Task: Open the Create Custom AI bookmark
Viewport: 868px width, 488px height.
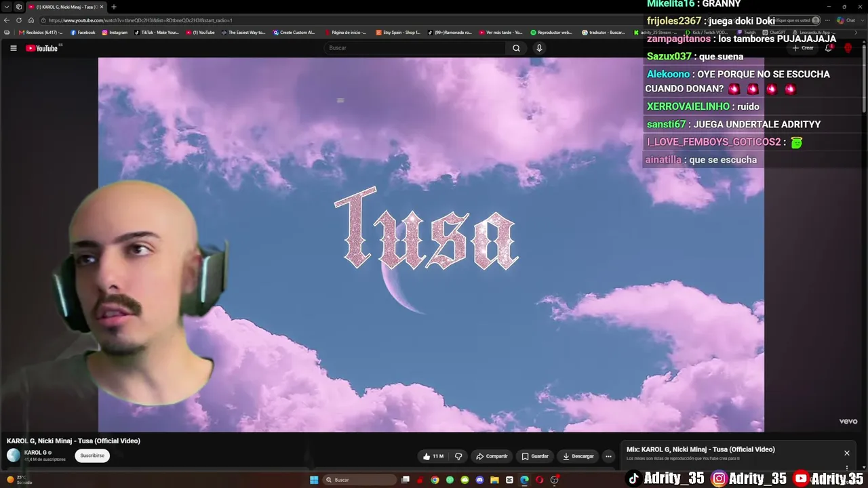Action: [294, 33]
